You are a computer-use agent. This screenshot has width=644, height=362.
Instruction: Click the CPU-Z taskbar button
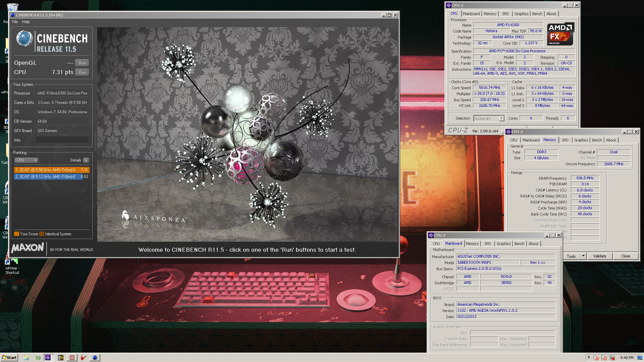point(48,358)
